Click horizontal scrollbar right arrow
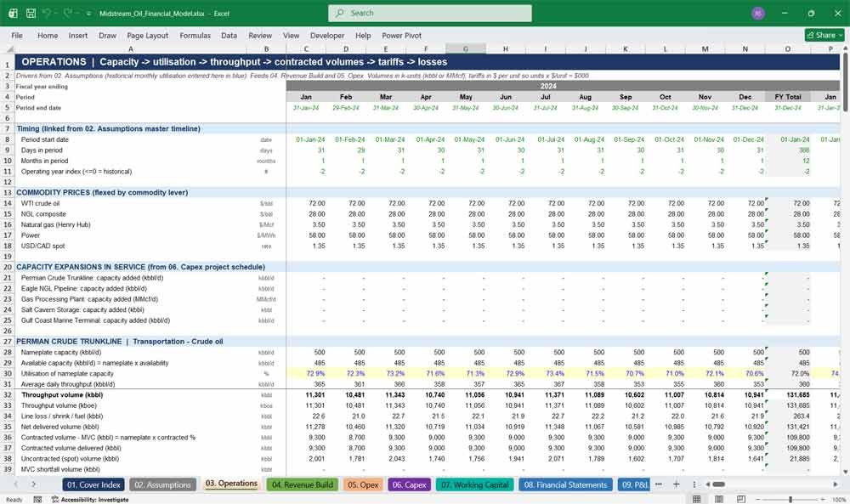This screenshot has height=504, width=850. [836, 484]
